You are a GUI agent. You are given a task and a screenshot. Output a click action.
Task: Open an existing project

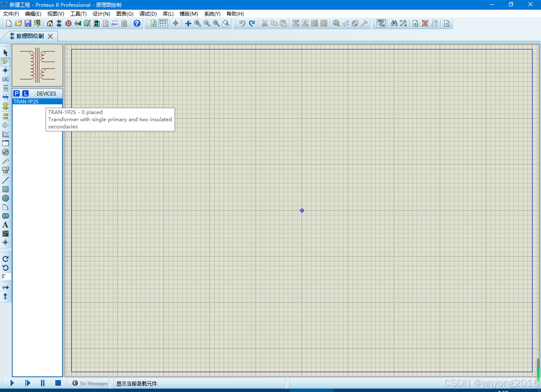18,23
